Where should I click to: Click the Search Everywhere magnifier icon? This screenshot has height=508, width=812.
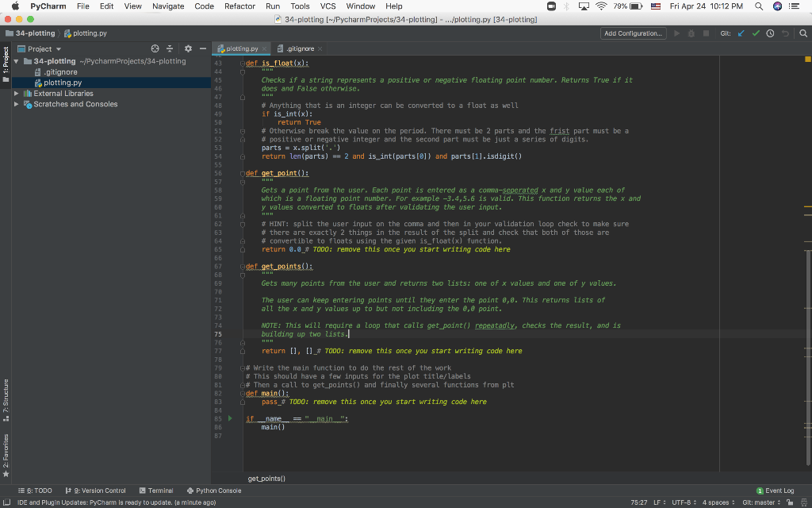(x=802, y=33)
